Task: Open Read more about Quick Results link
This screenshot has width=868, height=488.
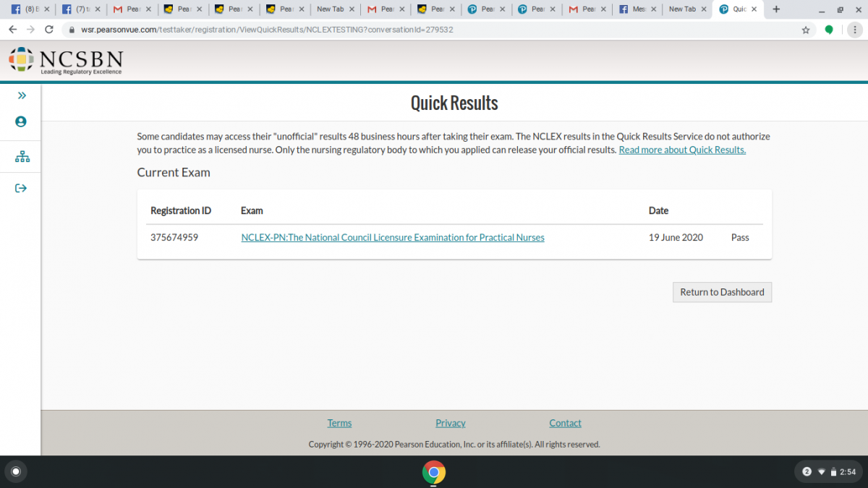Action: [x=682, y=150]
